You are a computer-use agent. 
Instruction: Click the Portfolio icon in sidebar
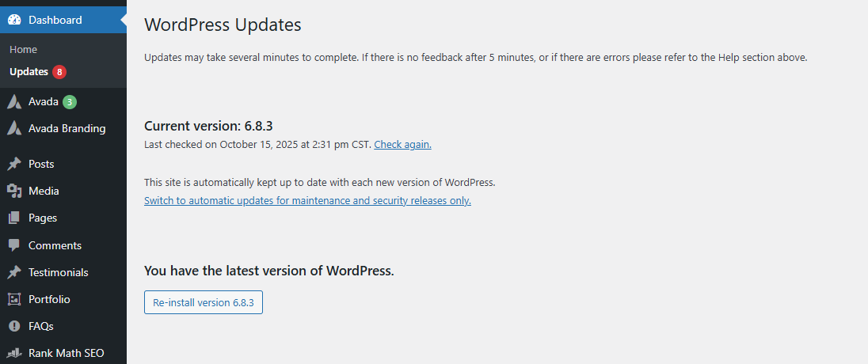[x=14, y=299]
